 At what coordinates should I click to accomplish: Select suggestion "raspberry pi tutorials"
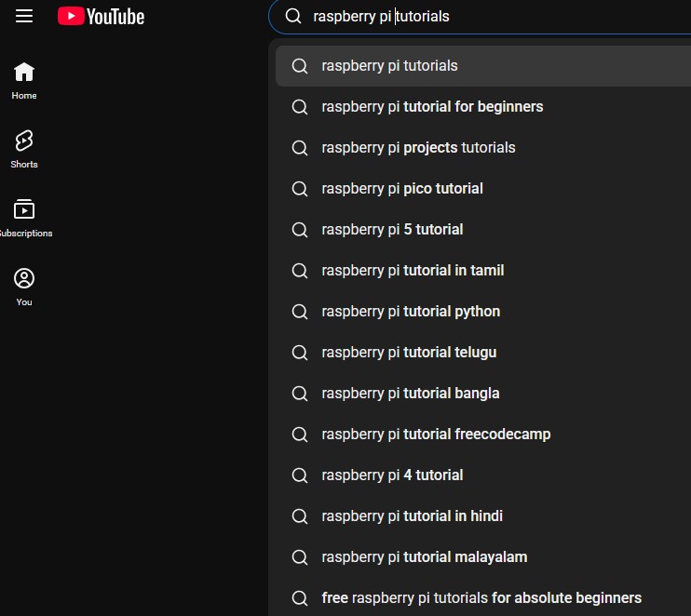(x=483, y=66)
